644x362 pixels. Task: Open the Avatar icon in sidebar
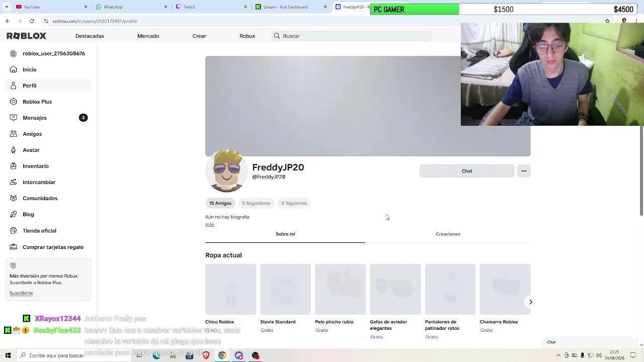tap(14, 150)
